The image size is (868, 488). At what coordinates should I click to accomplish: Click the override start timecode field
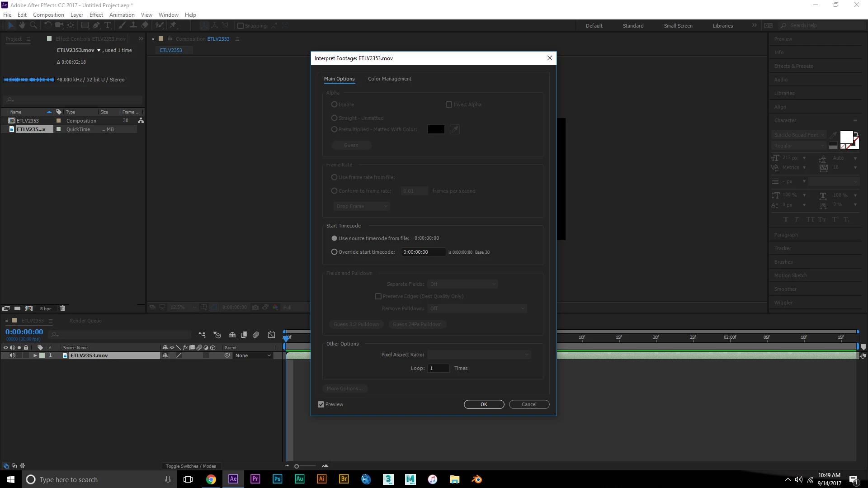(x=423, y=252)
